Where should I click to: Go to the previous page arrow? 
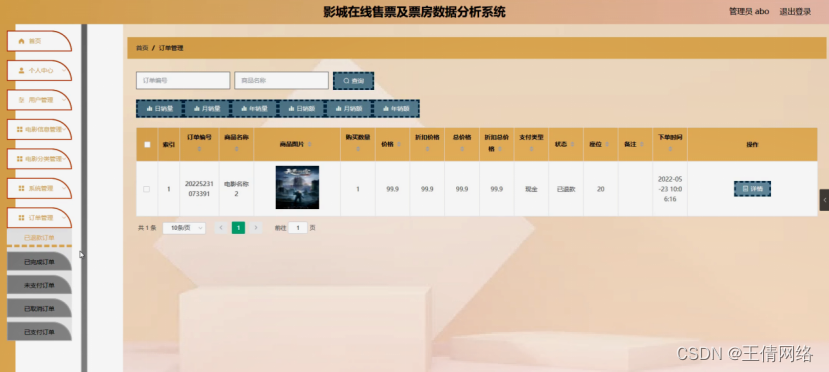tap(221, 228)
